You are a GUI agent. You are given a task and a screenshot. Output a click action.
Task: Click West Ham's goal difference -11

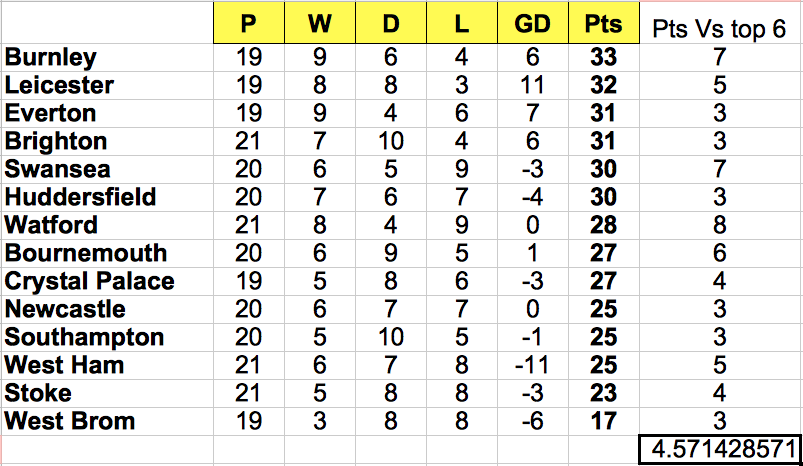[x=533, y=366]
